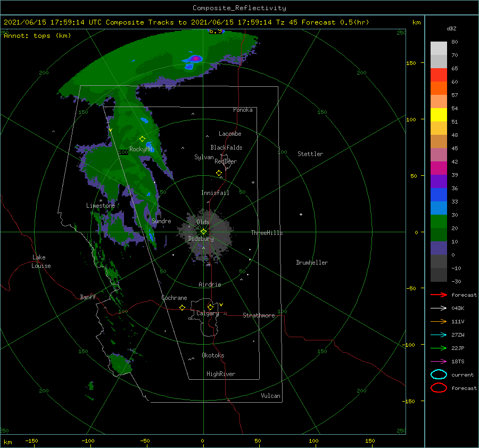The image size is (479, 448).
Task: Click the Okotoks town label
Action: pyautogui.click(x=213, y=355)
